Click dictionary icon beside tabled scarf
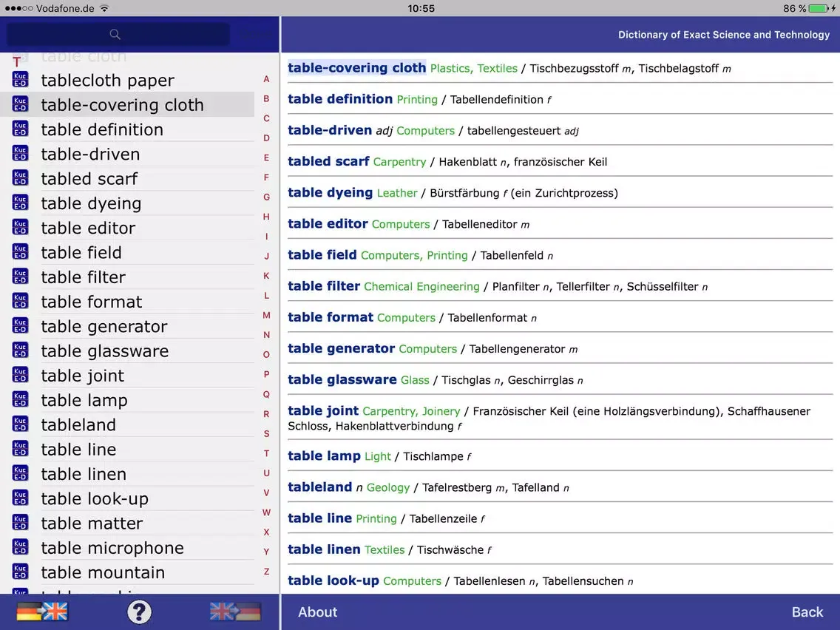 21,178
